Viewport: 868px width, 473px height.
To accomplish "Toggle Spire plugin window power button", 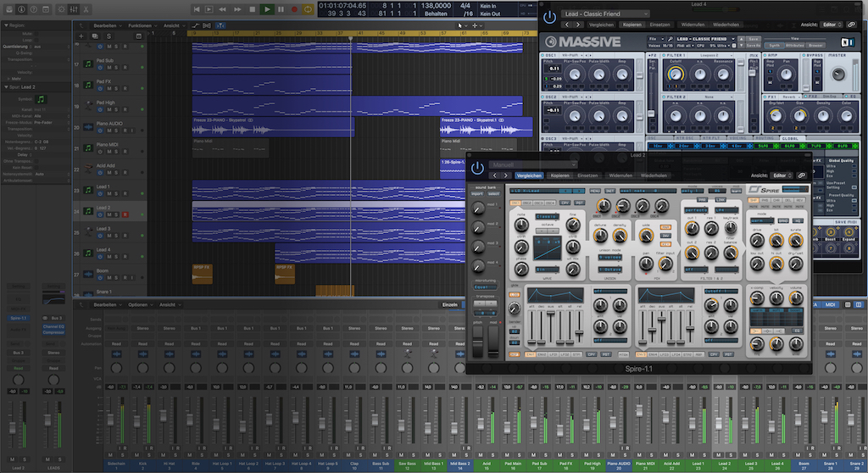I will [x=477, y=168].
